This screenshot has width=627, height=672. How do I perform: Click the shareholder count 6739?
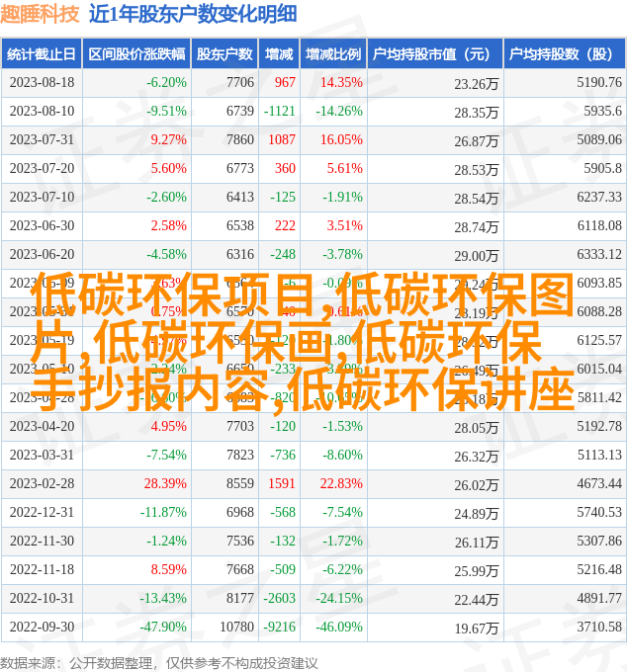pyautogui.click(x=240, y=111)
